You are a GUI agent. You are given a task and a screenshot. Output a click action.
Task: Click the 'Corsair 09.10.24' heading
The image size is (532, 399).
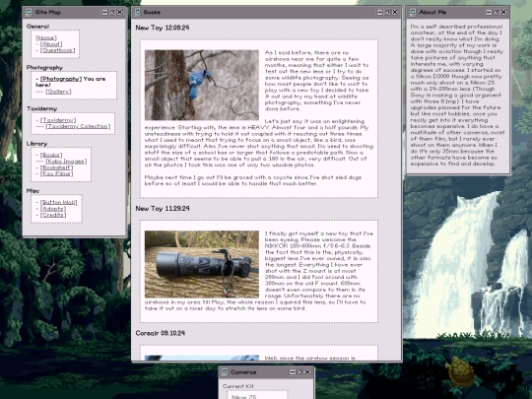161,333
